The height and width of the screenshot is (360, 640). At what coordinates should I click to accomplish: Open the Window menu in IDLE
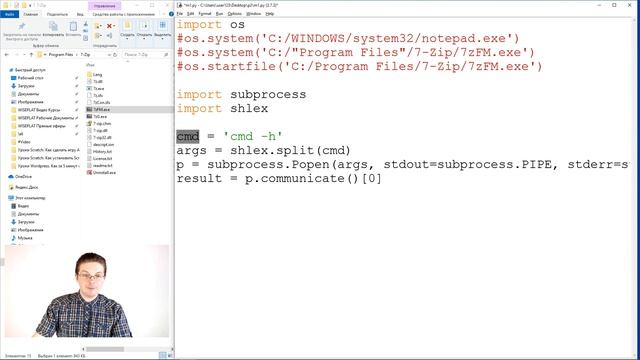(x=253, y=14)
